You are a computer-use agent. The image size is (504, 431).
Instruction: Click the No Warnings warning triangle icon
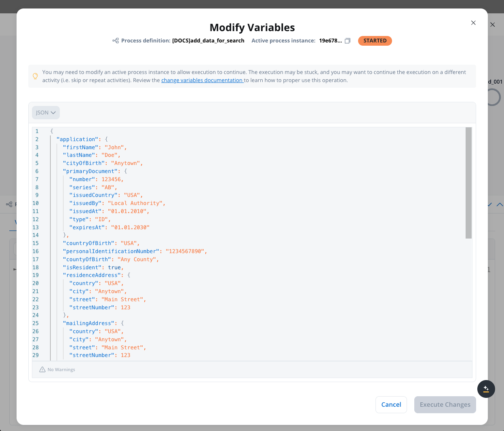(43, 369)
